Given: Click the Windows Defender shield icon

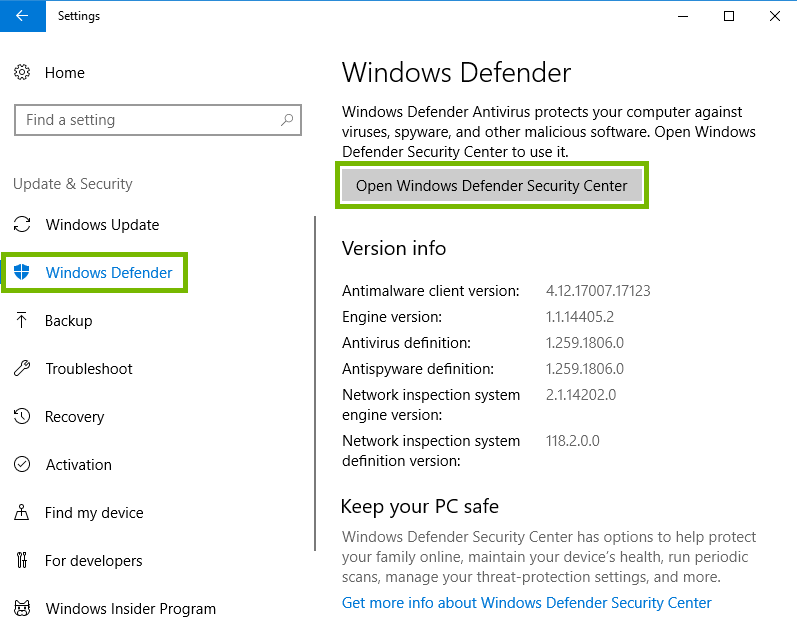Looking at the screenshot, I should 22,272.
